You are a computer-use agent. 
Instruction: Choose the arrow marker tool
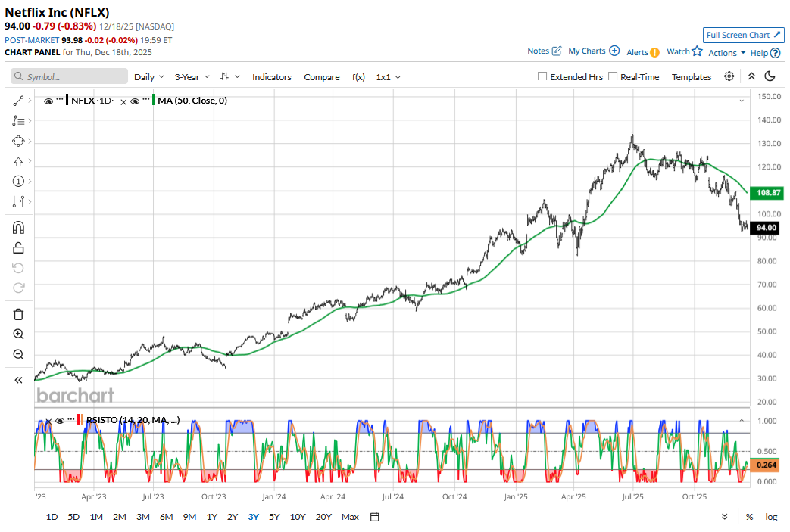point(18,161)
